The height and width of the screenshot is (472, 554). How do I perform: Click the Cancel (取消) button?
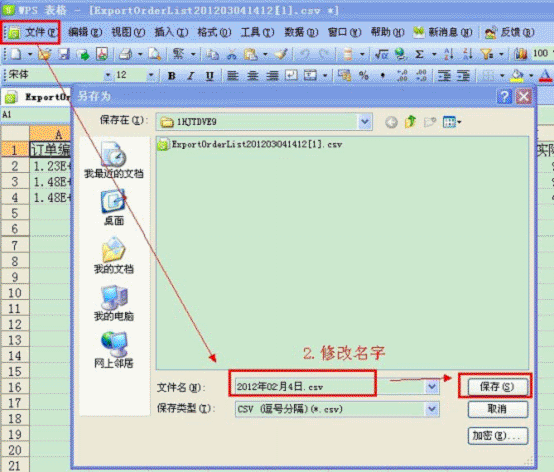click(497, 409)
